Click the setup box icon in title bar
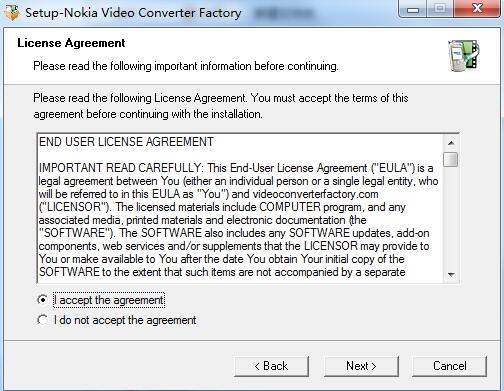This screenshot has width=504, height=391. [12, 13]
